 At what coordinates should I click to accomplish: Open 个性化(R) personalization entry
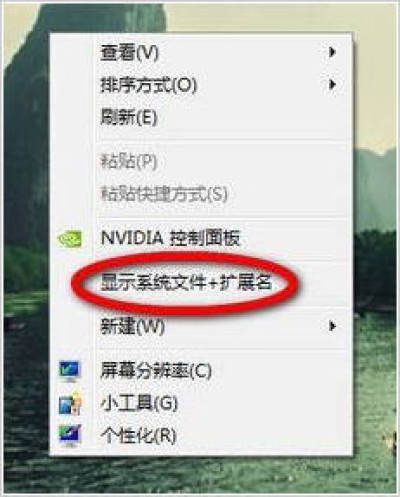pos(200,435)
